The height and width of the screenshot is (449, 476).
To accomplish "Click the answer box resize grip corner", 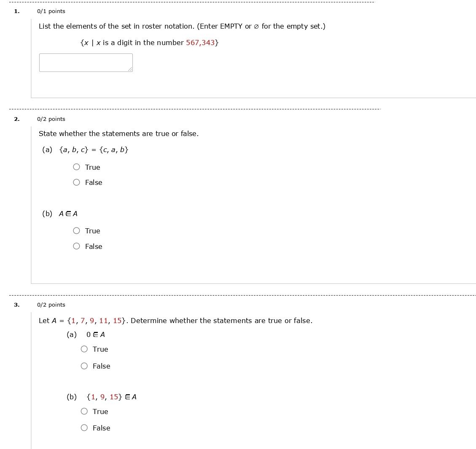I will click(130, 69).
